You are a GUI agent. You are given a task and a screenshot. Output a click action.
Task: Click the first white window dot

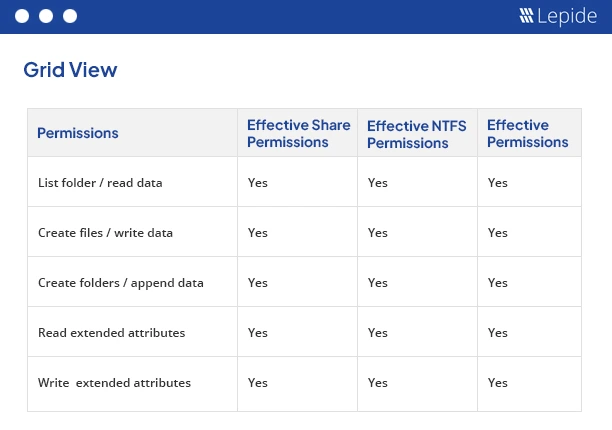[x=22, y=16]
